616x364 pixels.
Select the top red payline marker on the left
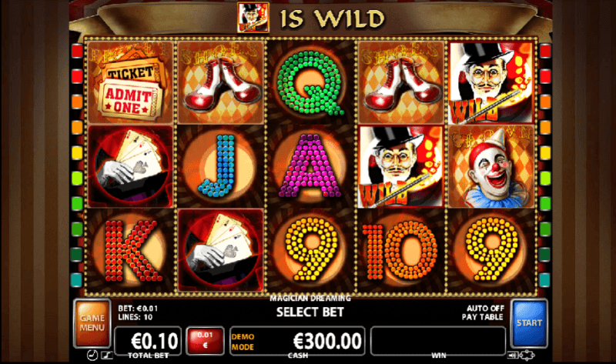[77, 51]
